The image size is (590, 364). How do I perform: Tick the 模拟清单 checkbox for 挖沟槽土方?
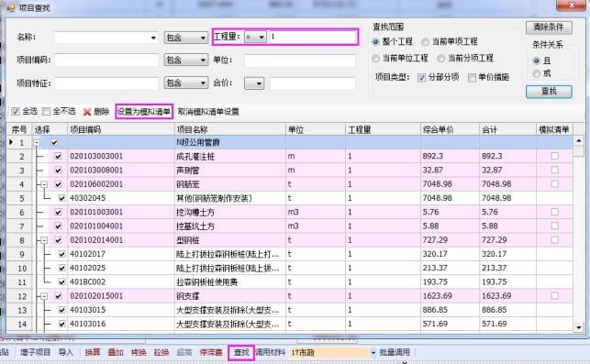tap(554, 212)
